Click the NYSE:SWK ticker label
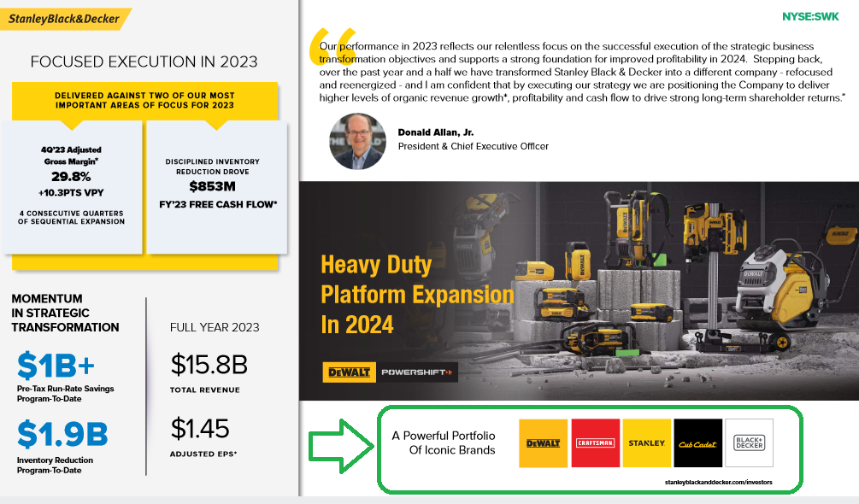Viewport: 859px width, 504px height. point(810,16)
